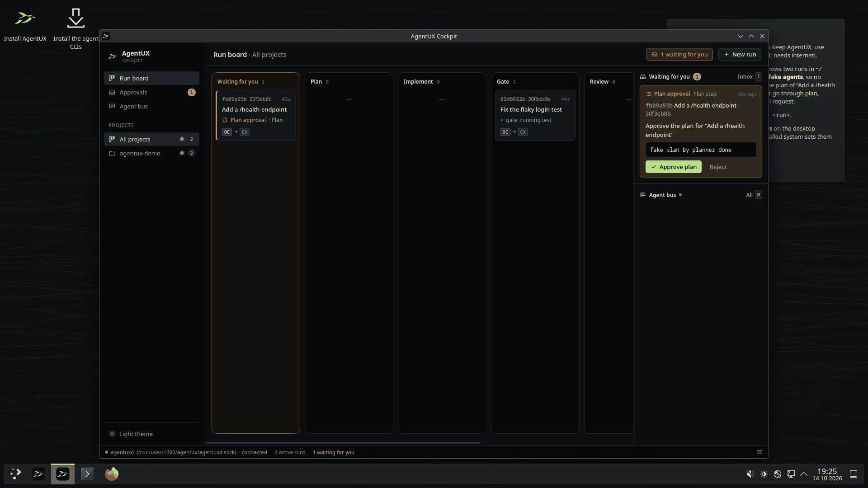Click the muted volume tray icon
Screen dimensions: 868x488
click(750, 474)
